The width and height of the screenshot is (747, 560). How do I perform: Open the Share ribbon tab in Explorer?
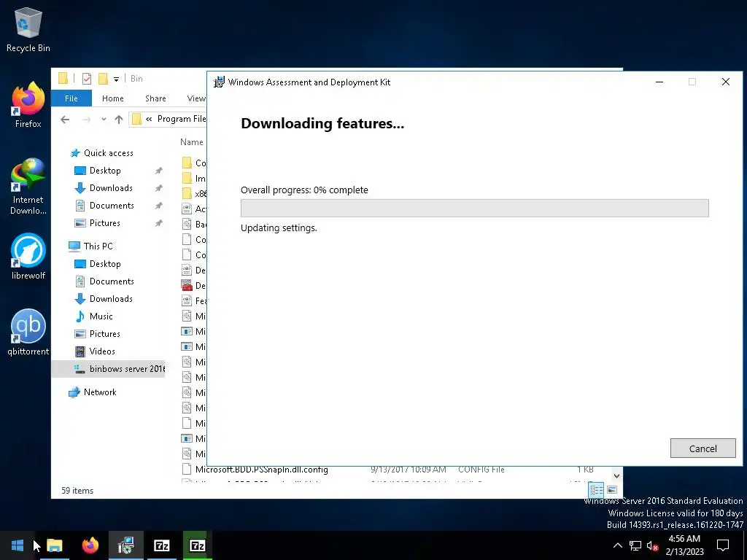(156, 98)
